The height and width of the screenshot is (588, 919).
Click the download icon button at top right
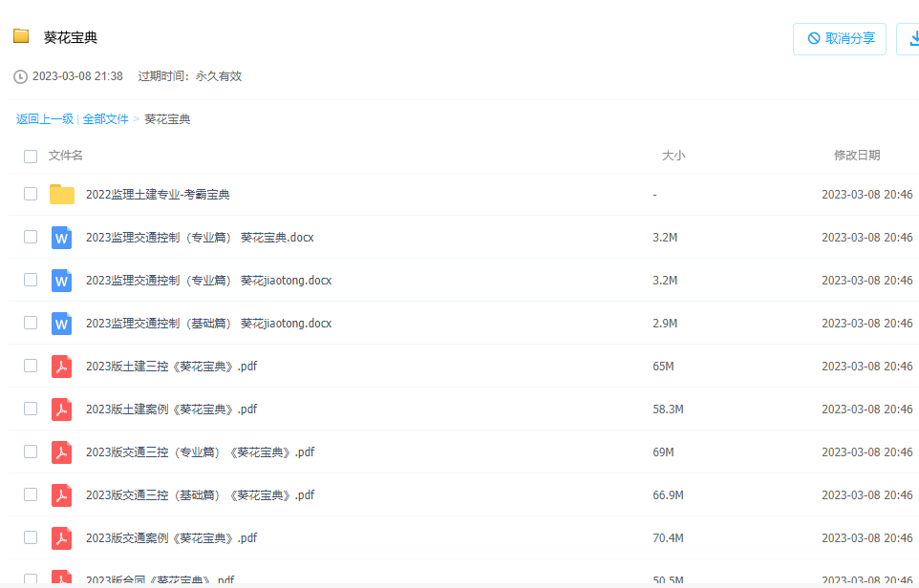pos(912,38)
